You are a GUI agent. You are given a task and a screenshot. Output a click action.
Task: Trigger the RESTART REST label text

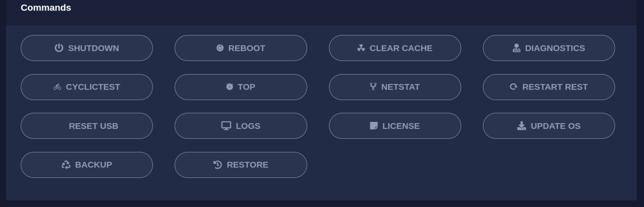tap(555, 87)
